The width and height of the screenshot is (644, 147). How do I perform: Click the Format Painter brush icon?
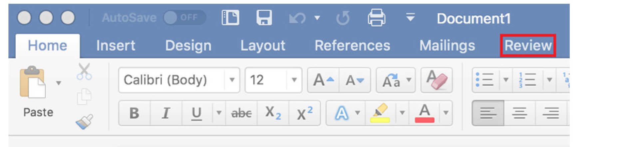pos(84,122)
